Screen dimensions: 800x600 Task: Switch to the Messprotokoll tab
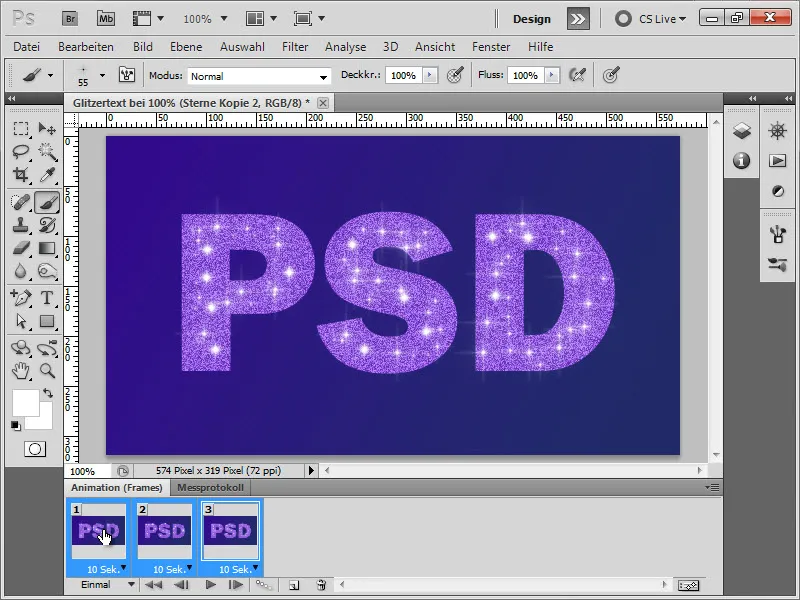tap(210, 487)
